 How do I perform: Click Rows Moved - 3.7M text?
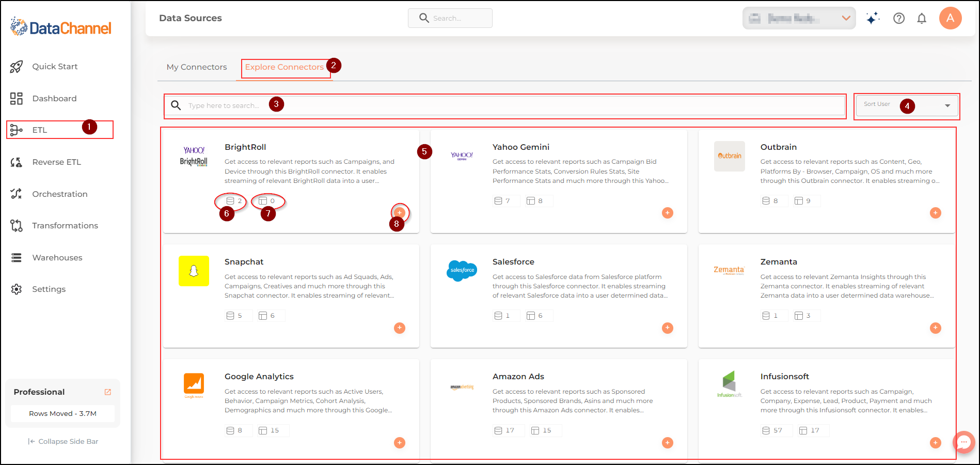(62, 414)
